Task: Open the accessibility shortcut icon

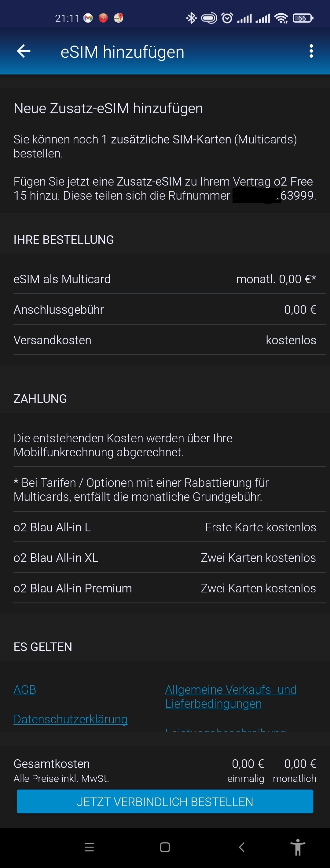Action: pyautogui.click(x=298, y=847)
